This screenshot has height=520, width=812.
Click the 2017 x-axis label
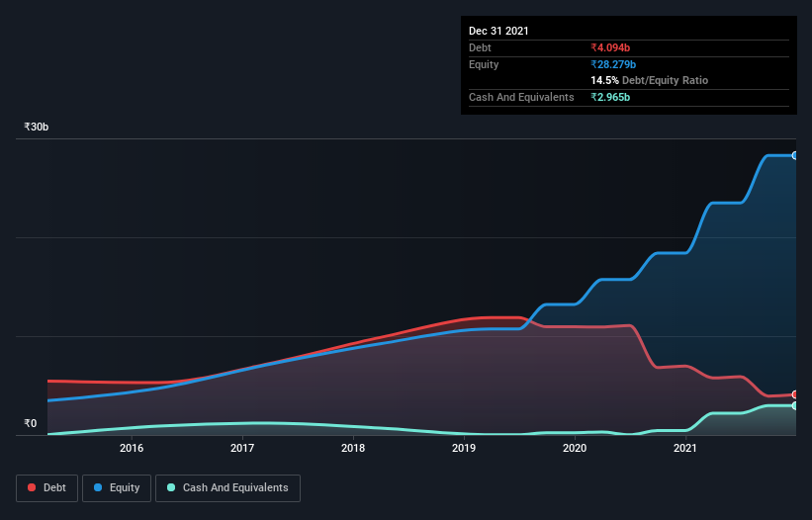tap(242, 448)
